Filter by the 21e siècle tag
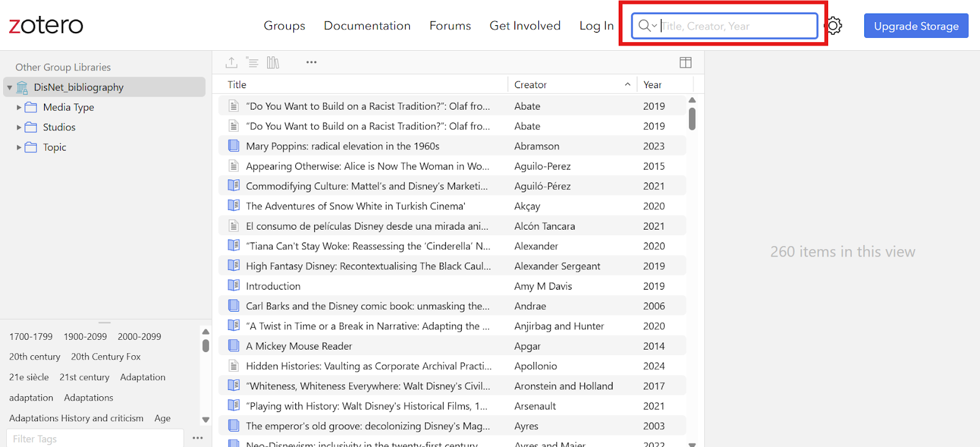This screenshot has width=980, height=447. [29, 377]
